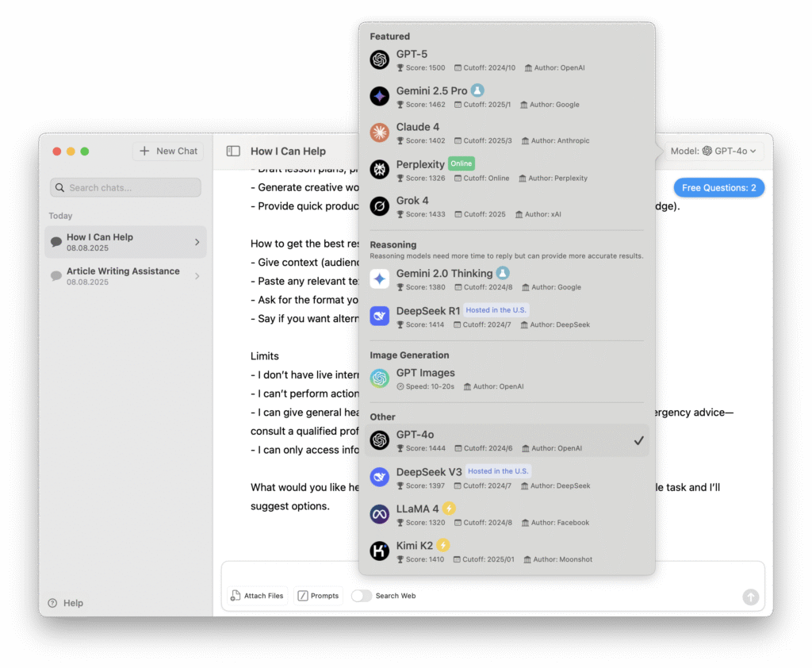
Task: Open the How I Can Help chat
Action: coord(125,242)
